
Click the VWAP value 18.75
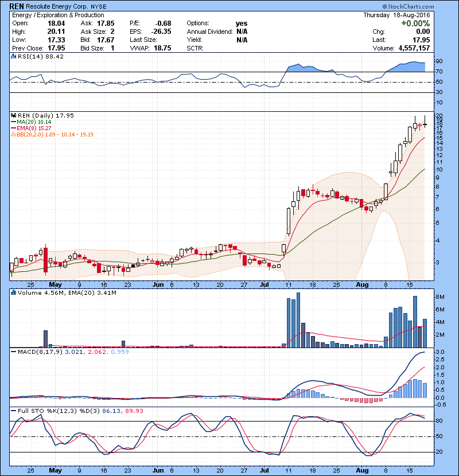(x=162, y=48)
